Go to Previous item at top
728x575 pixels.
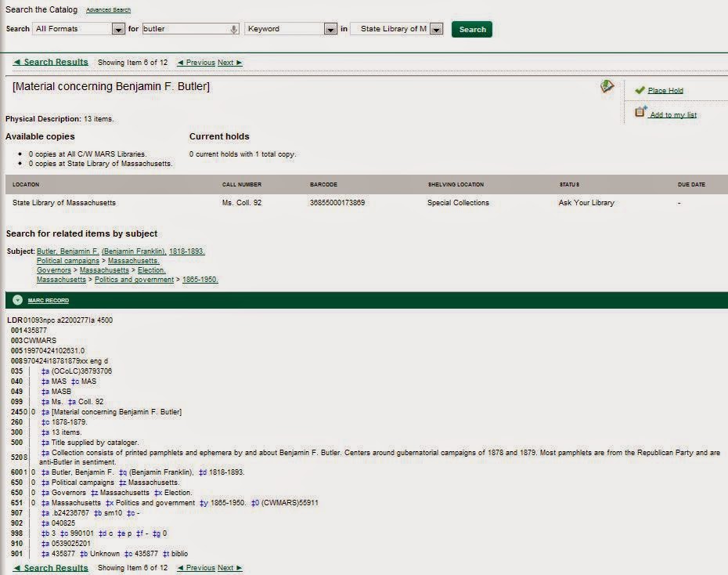[196, 62]
